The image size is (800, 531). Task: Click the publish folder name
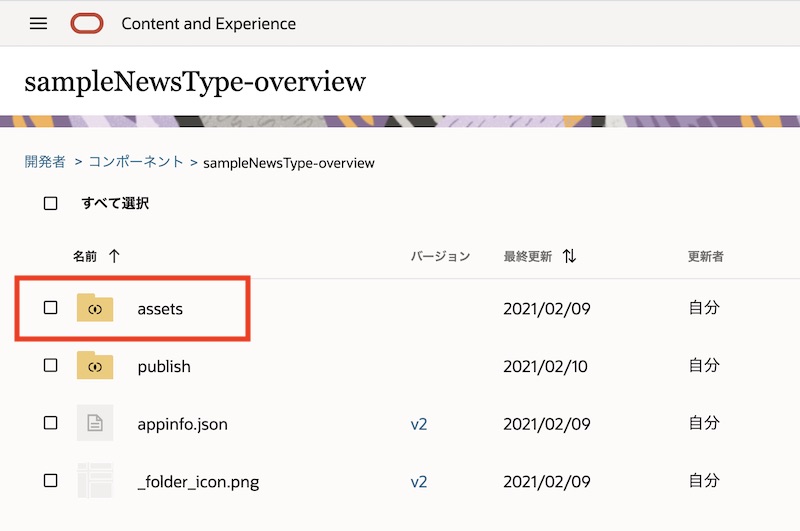pos(164,367)
